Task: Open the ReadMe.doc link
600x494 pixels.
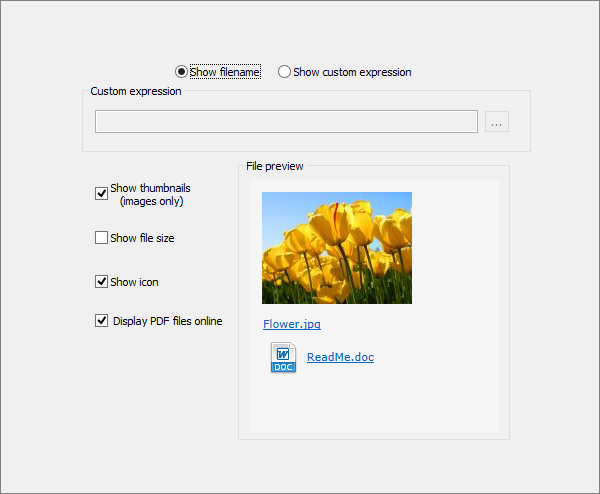Action: click(340, 357)
